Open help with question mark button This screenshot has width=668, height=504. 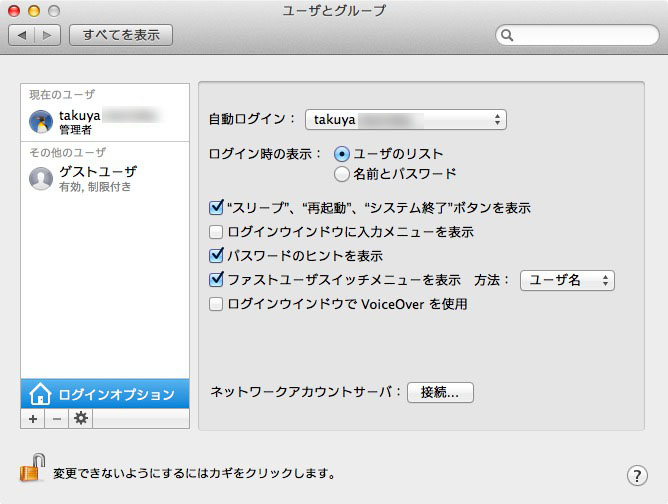coord(637,475)
